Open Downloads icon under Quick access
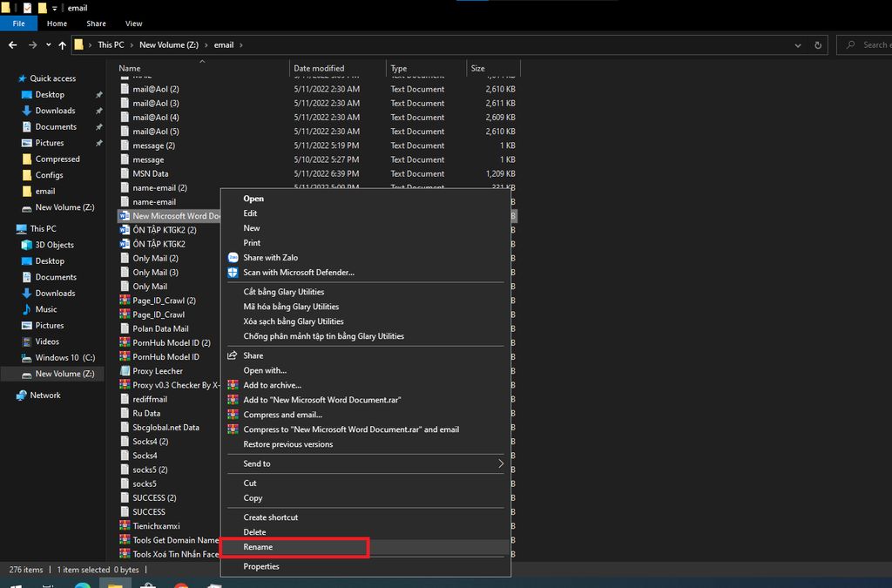 coord(26,111)
